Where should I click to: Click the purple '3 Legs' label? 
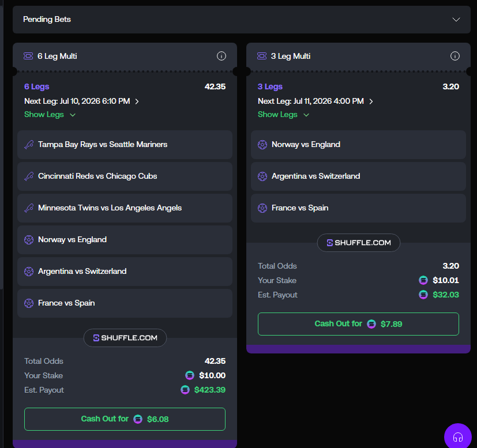(x=270, y=86)
